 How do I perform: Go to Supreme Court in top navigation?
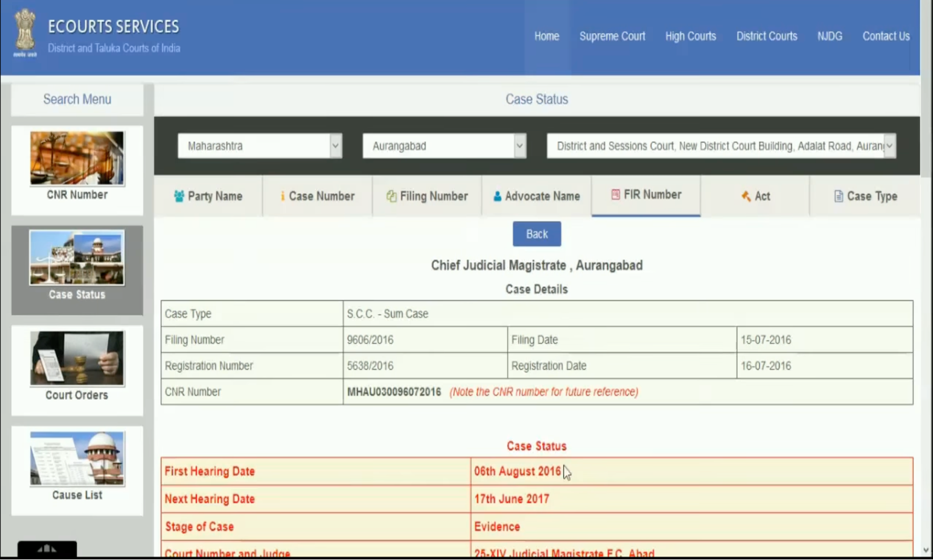click(x=612, y=37)
